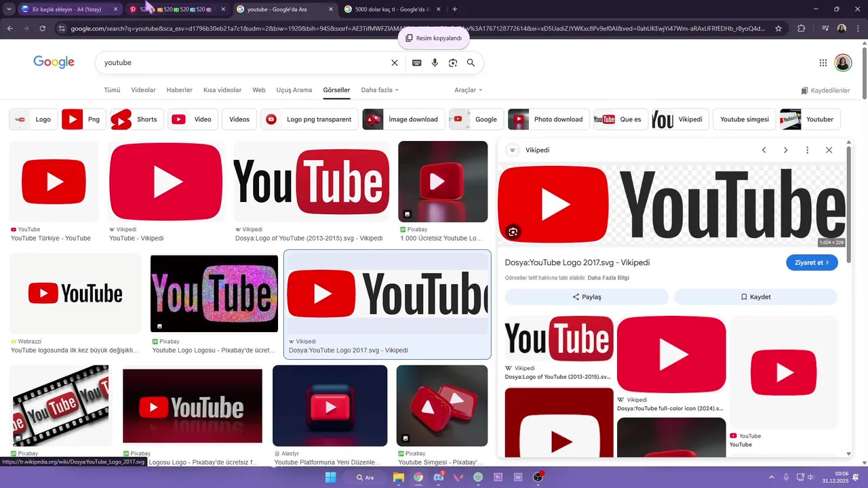Open OBS Studio from the taskbar
Image resolution: width=868 pixels, height=488 pixels.
pyautogui.click(x=538, y=477)
